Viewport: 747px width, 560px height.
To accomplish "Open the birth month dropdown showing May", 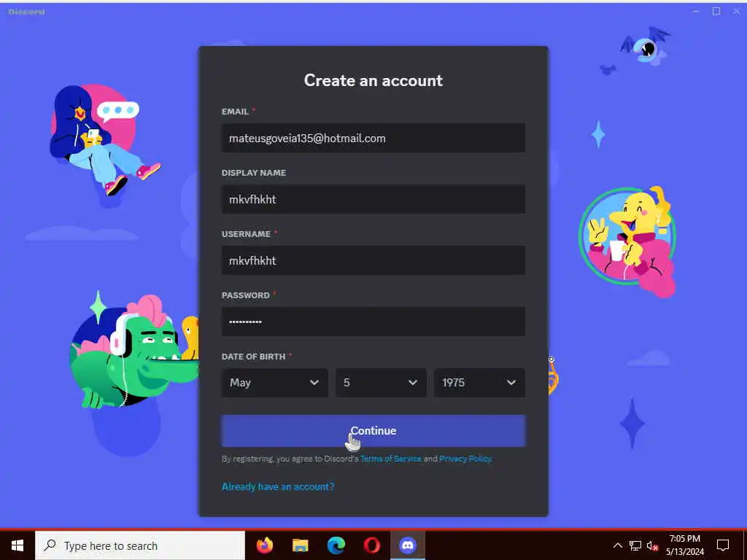I will [x=275, y=382].
